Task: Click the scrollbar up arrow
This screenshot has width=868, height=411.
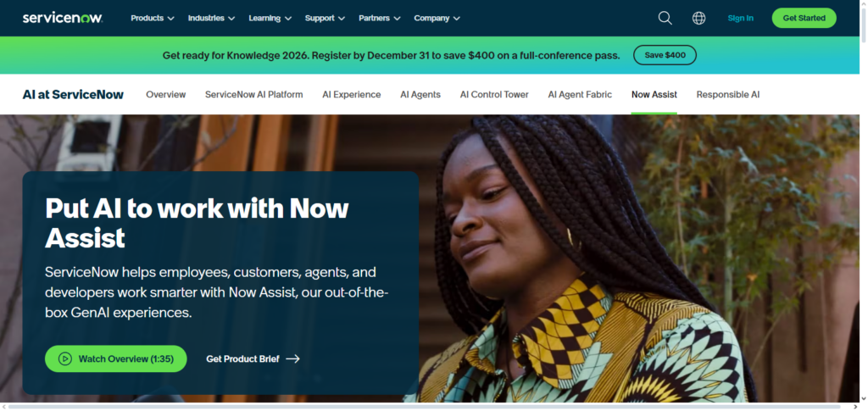Action: pyautogui.click(x=864, y=4)
